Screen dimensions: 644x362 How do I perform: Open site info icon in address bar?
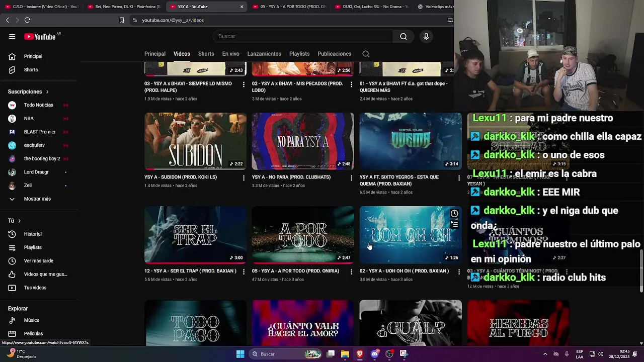[134, 20]
